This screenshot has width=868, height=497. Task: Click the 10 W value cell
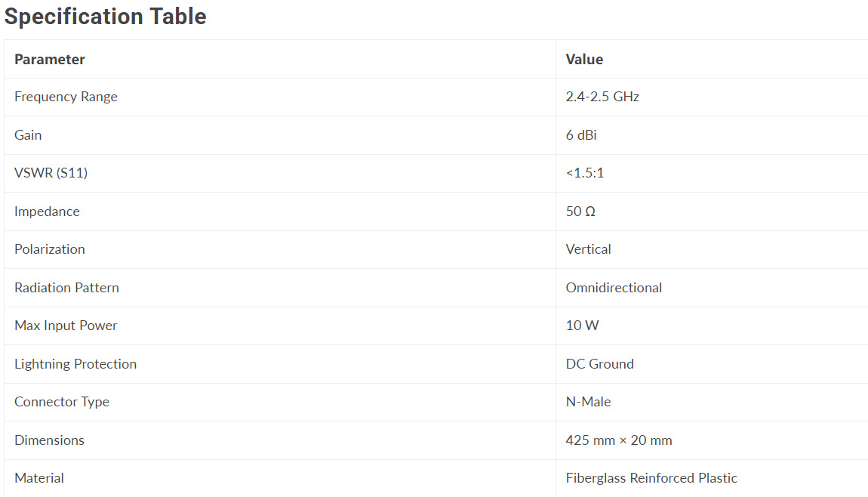(582, 326)
